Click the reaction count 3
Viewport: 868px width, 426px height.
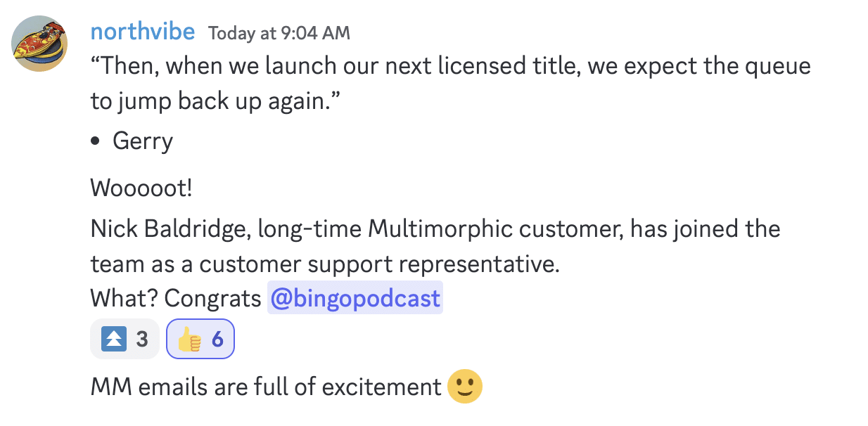(142, 340)
